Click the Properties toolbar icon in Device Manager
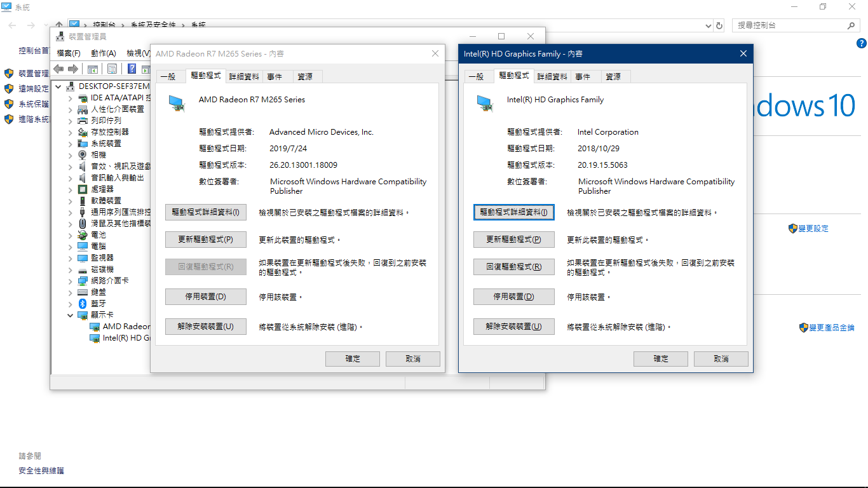 pyautogui.click(x=112, y=69)
